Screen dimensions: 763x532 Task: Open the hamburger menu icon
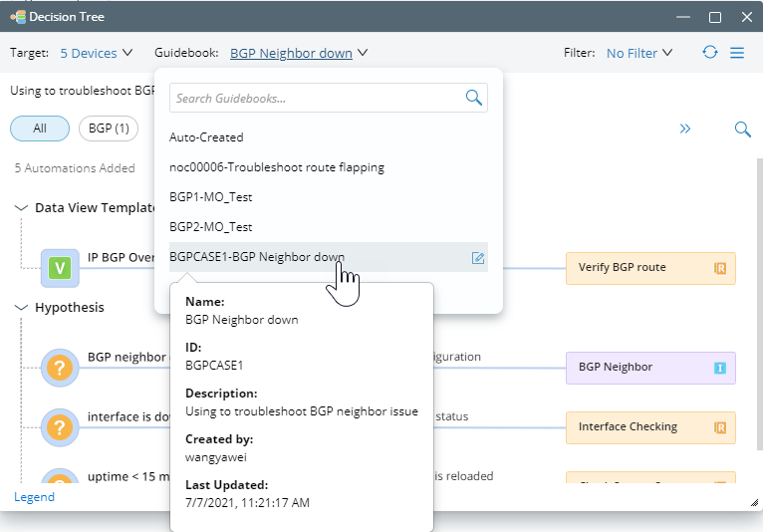[737, 53]
